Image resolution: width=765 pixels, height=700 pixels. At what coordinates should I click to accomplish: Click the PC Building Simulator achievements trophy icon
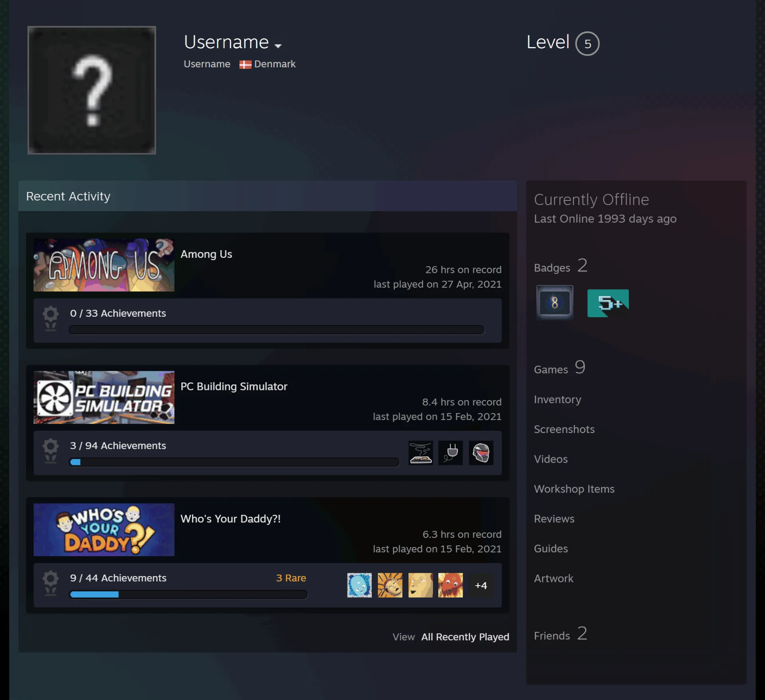coord(51,451)
